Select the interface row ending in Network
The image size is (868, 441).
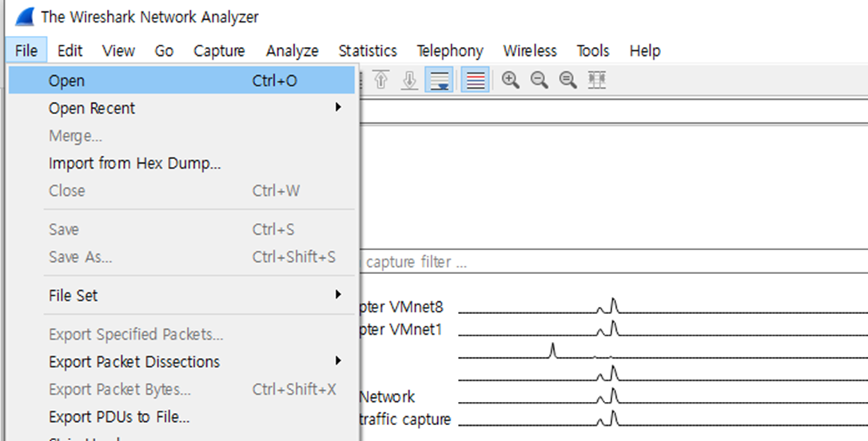coord(613,396)
